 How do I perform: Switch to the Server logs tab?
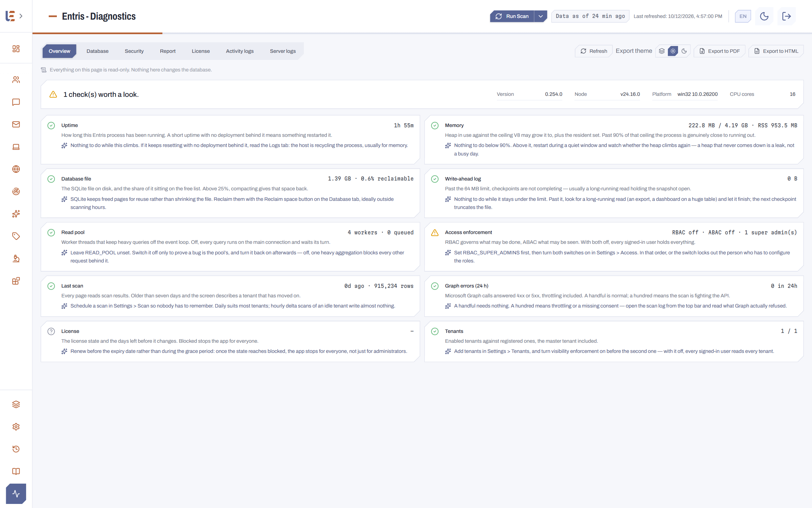283,51
